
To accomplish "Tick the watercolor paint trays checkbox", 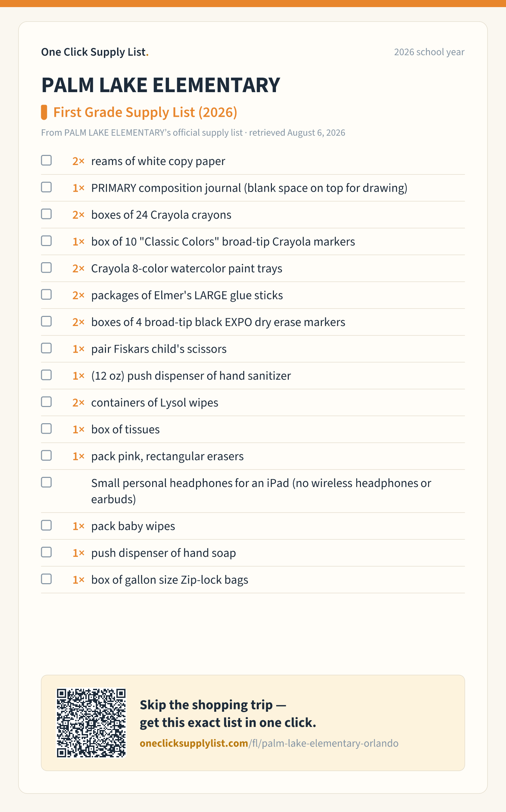I will [x=46, y=268].
